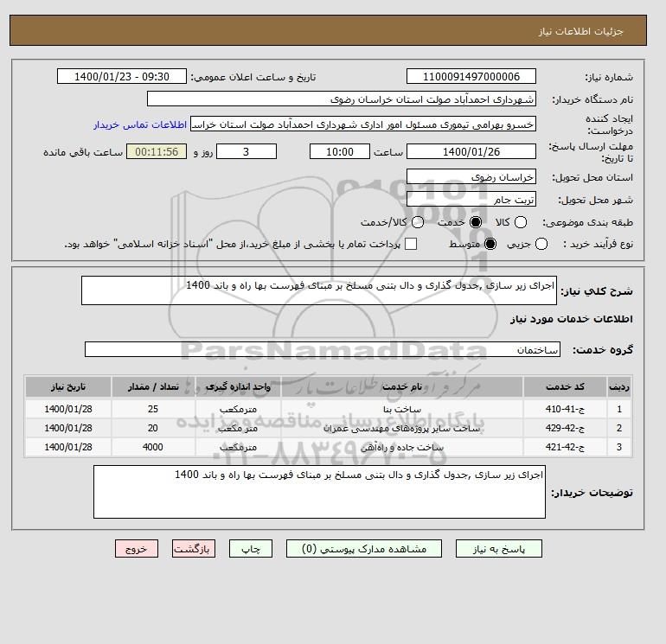Open the اطلاعات تماس خریدار link
666x644 pixels.
pyautogui.click(x=140, y=124)
